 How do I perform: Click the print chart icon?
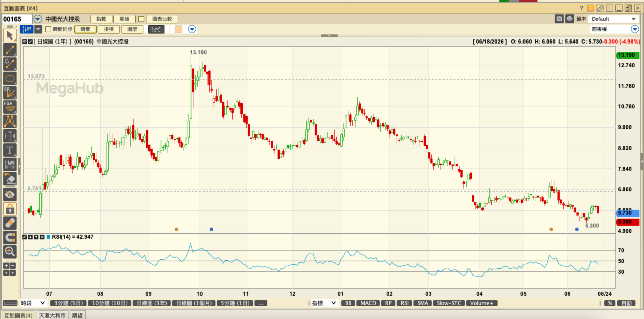tap(569, 19)
